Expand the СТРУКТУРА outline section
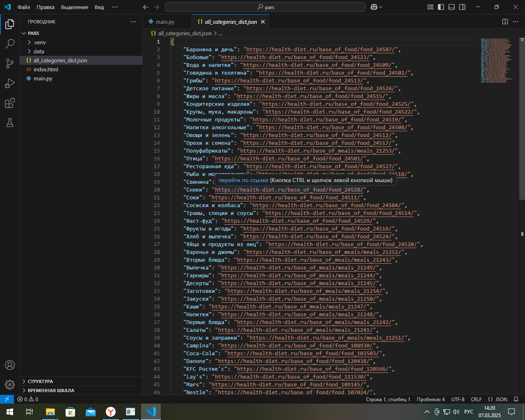 pos(40,381)
